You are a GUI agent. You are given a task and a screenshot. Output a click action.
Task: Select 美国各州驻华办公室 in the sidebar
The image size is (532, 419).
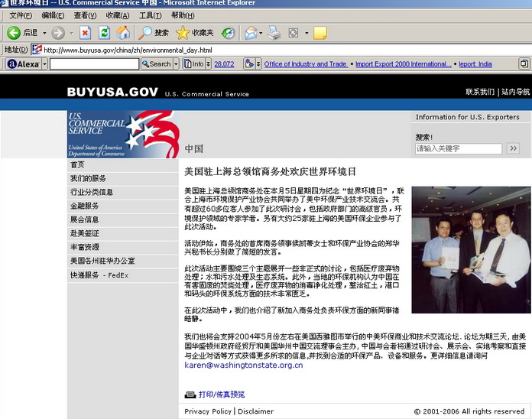point(123,261)
